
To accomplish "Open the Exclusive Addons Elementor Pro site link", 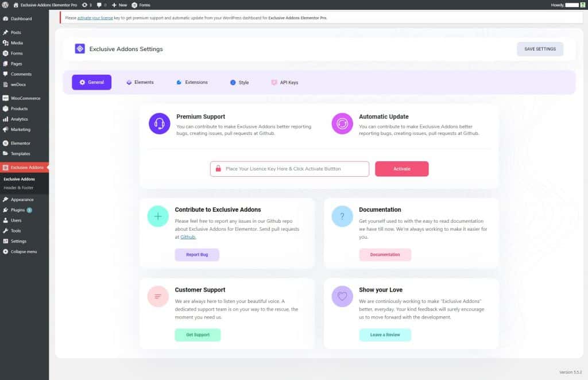I will pos(45,5).
